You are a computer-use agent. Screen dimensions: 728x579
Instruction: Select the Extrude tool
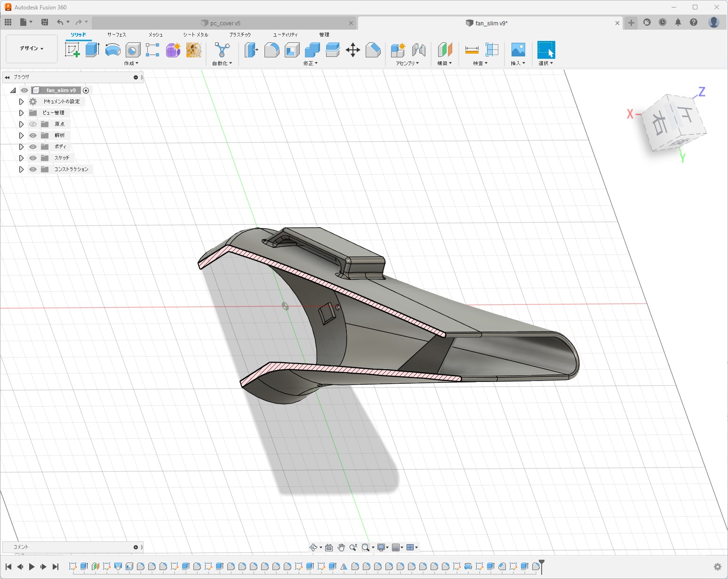coord(92,50)
